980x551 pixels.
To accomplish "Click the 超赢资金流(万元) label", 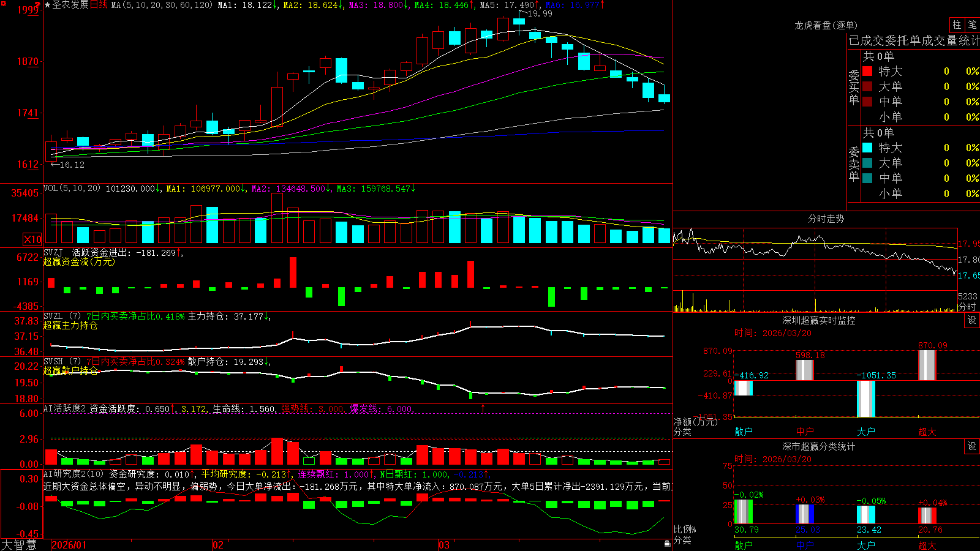I will [x=79, y=261].
